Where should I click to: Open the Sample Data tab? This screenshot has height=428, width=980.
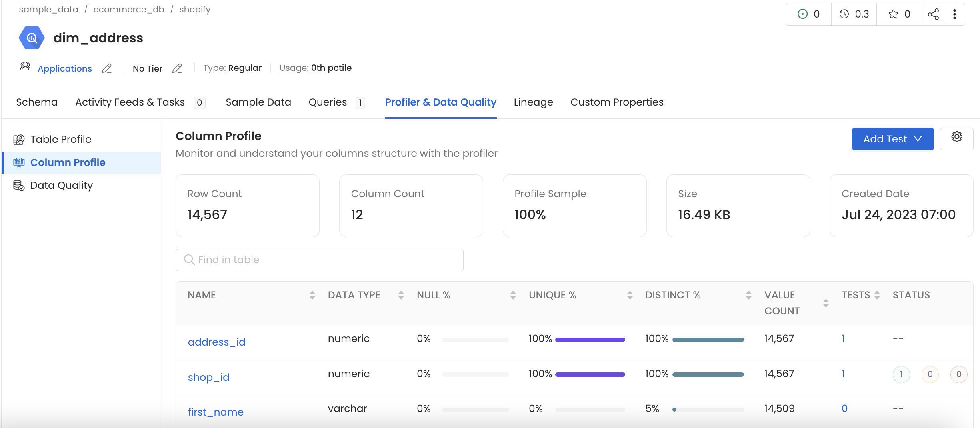click(x=258, y=102)
